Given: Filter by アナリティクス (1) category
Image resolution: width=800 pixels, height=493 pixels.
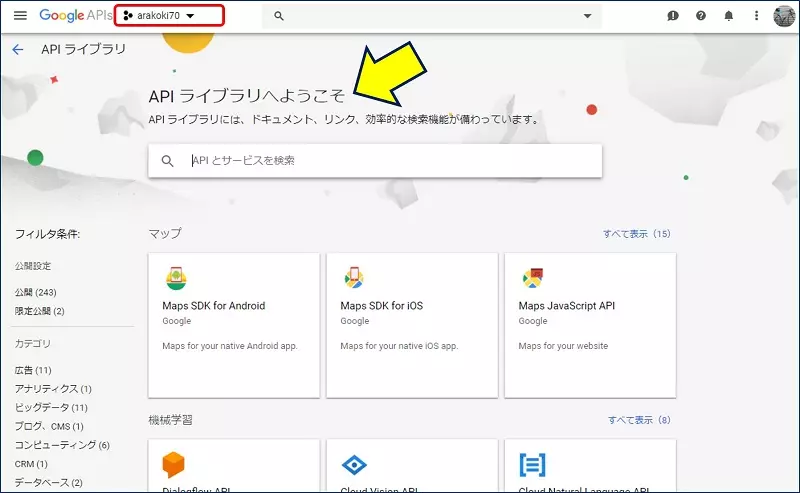Looking at the screenshot, I should [x=53, y=389].
